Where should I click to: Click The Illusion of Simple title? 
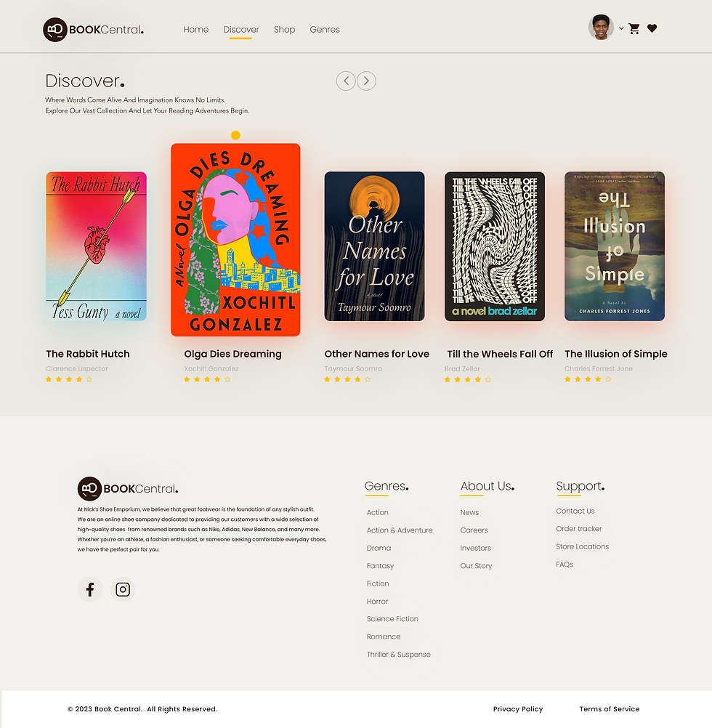click(616, 354)
